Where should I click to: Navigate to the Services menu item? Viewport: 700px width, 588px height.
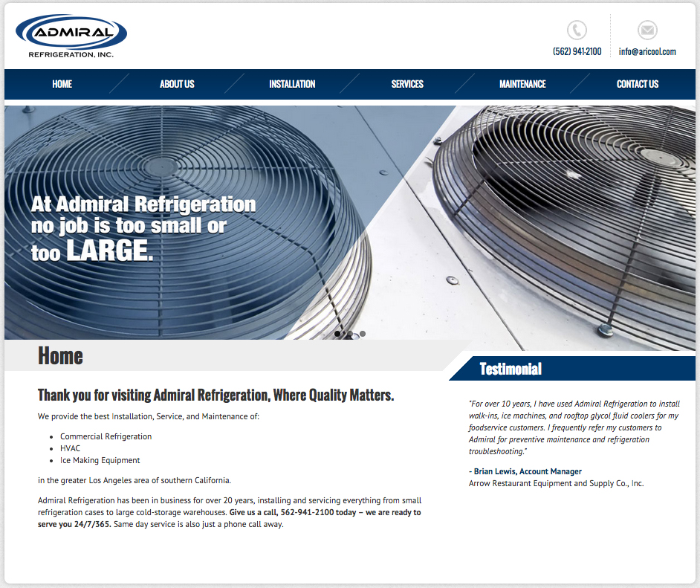pos(407,84)
